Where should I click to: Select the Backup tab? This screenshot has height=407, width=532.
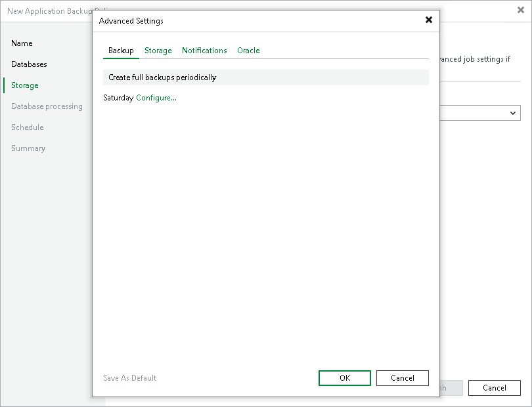point(121,50)
